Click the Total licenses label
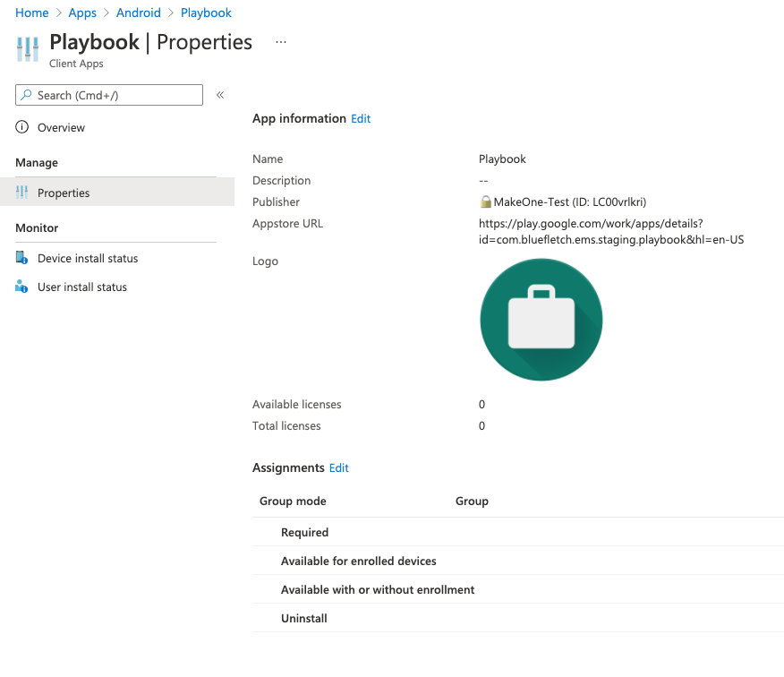Screen dimensions: 784x677 coord(286,426)
